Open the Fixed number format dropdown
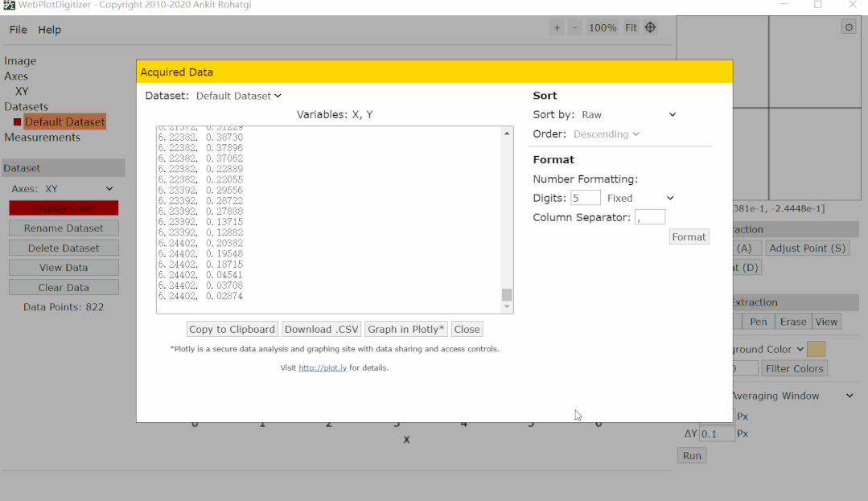The height and width of the screenshot is (501, 868). point(640,198)
